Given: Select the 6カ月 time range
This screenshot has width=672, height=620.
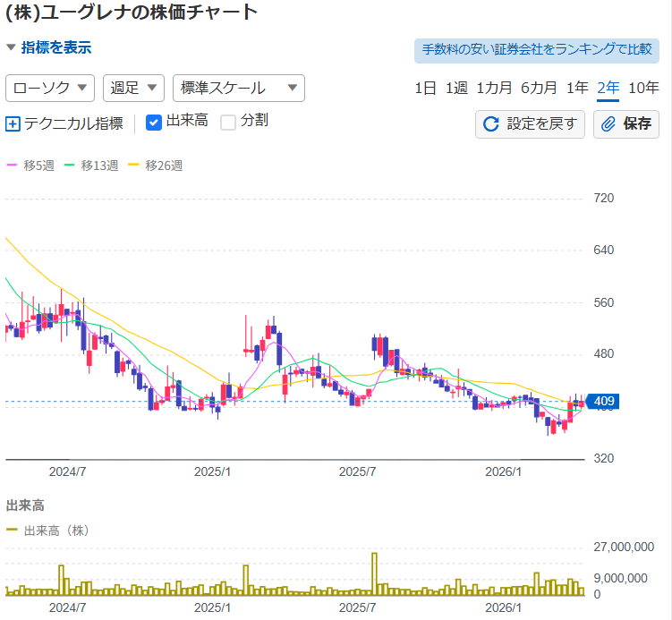Looking at the screenshot, I should [539, 88].
